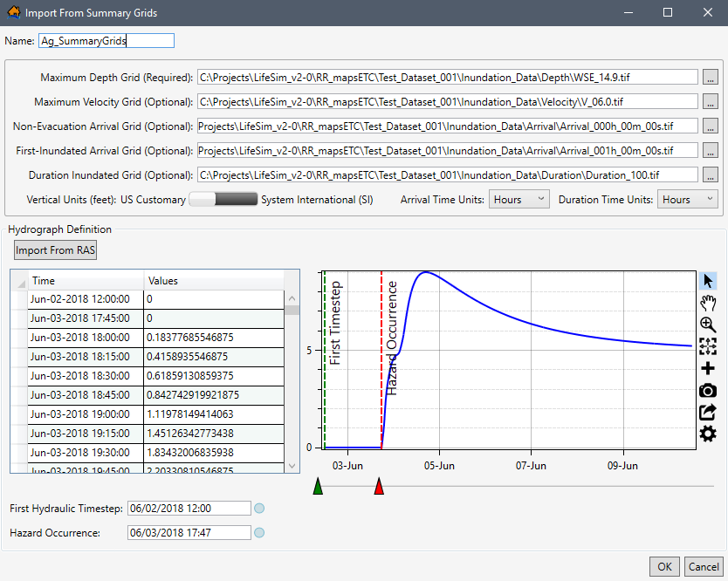Select the pointer selection tool on chart toolbar
This screenshot has width=728, height=581.
708,281
